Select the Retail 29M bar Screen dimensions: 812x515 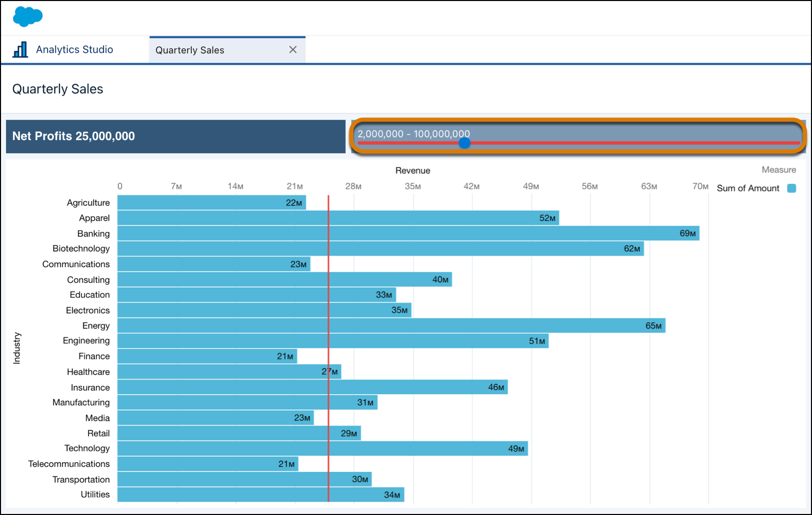point(239,433)
